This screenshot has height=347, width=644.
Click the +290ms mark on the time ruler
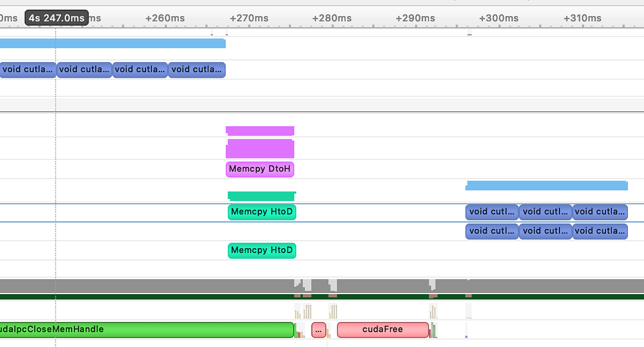tap(416, 18)
